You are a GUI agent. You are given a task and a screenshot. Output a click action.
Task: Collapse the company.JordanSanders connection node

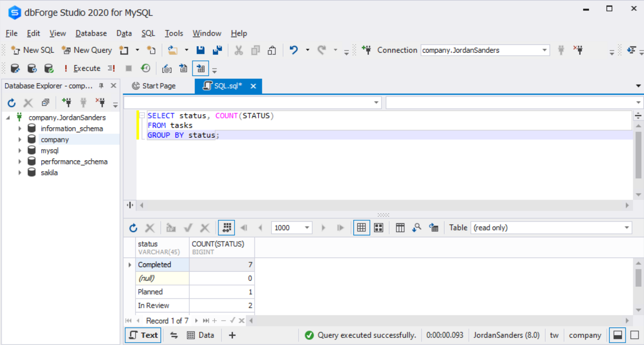8,117
